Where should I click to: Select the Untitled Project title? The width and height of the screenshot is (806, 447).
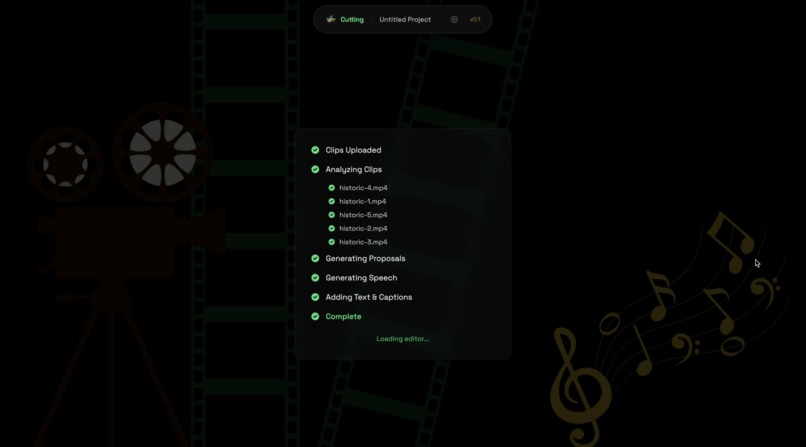[405, 20]
